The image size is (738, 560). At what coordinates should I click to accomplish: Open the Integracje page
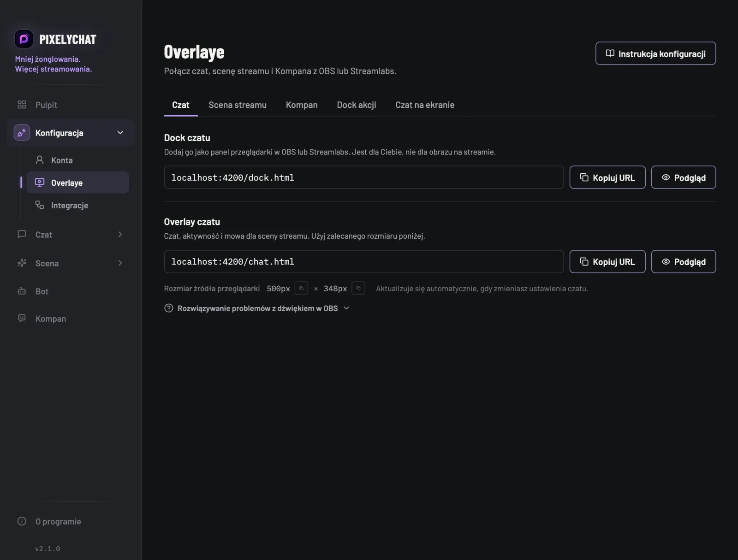pos(77,205)
